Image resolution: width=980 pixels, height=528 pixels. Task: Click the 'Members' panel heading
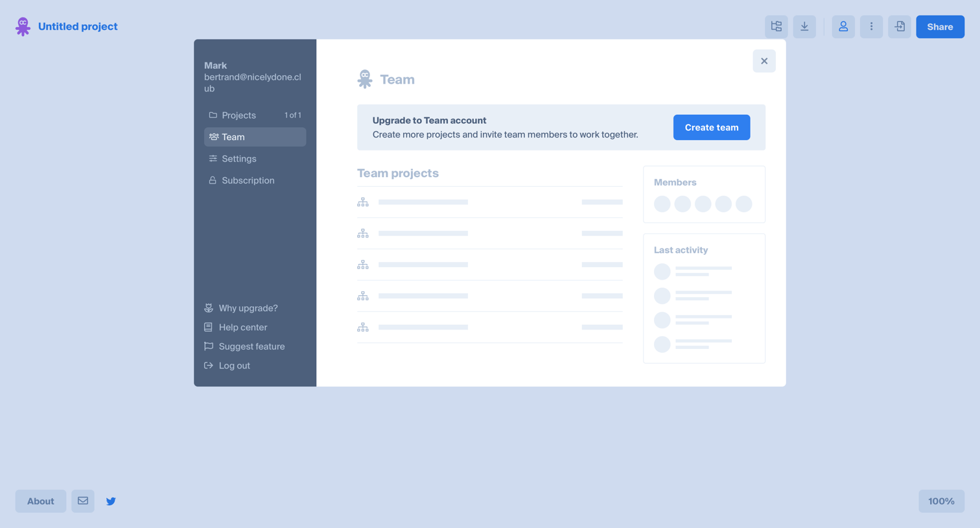pos(675,183)
